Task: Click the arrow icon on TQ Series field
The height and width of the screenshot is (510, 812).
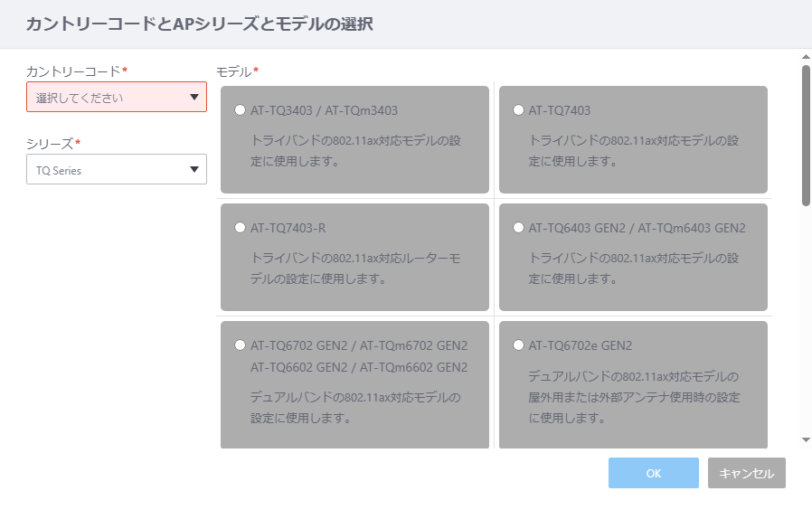Action: 194,169
